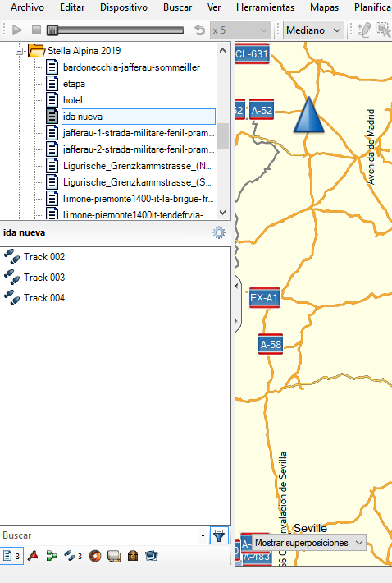Click the Track 004 footprints icon

11,298
